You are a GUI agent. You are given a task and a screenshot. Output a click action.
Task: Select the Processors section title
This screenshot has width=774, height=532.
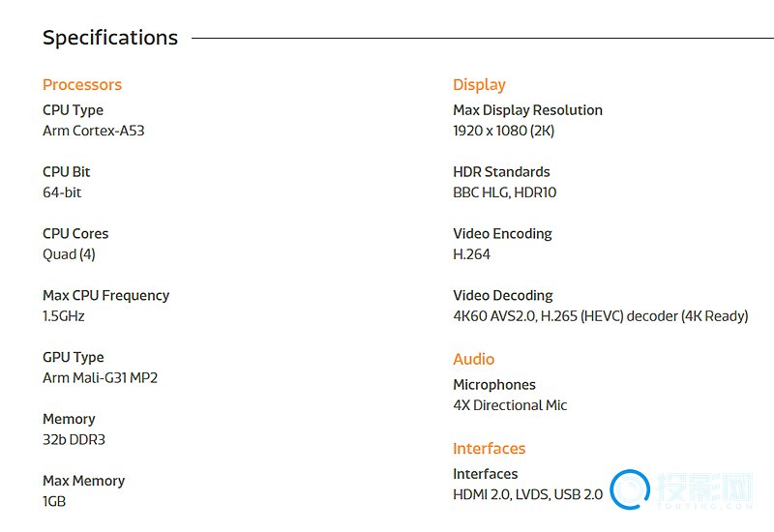click(x=82, y=85)
